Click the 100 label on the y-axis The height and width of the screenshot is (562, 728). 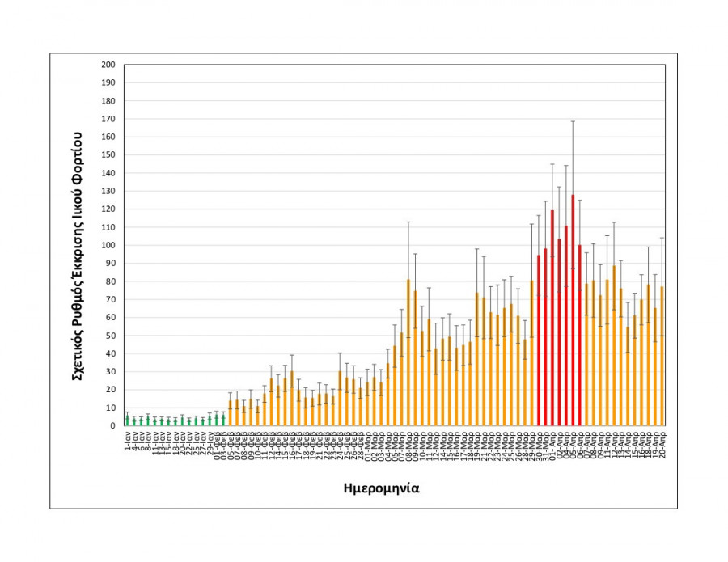[109, 245]
